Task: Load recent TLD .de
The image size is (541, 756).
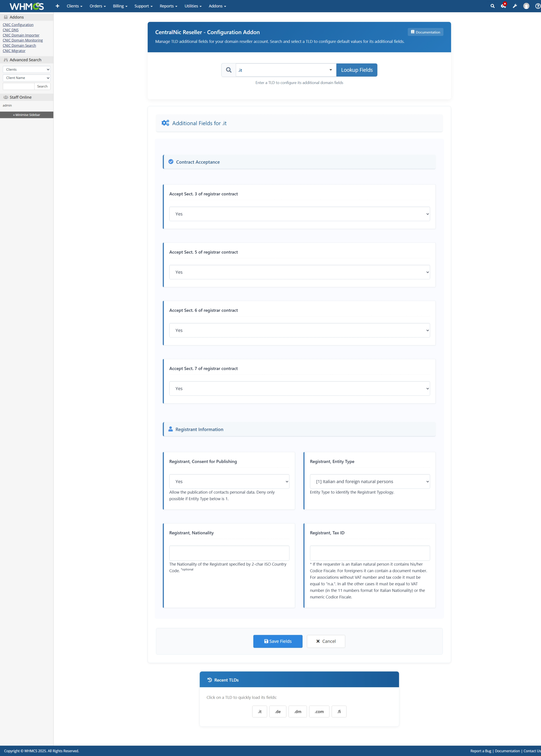Action: (278, 711)
